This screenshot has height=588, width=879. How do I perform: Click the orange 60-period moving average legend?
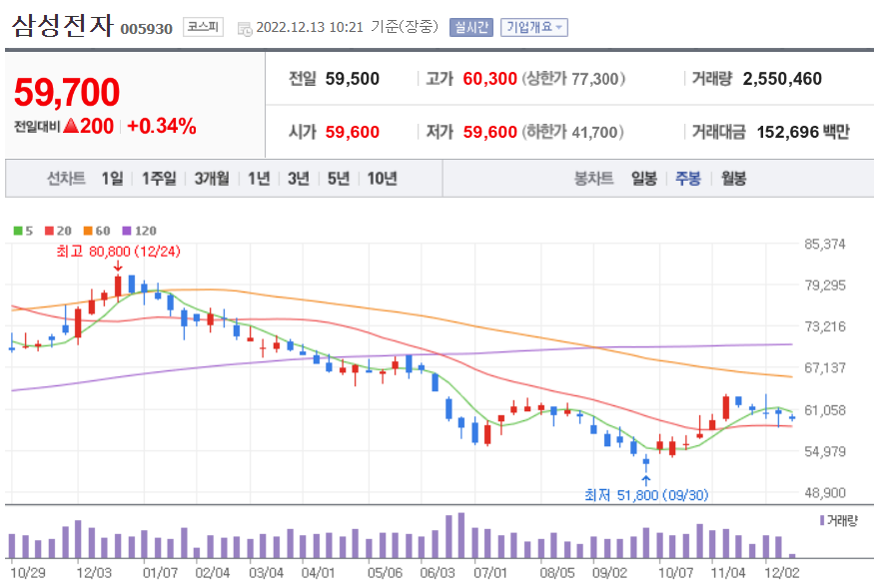[97, 231]
